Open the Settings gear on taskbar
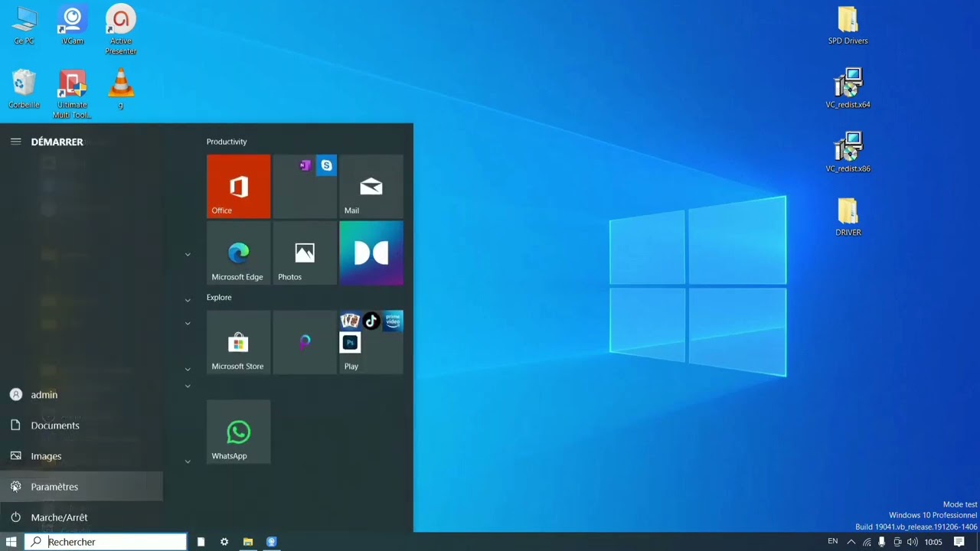This screenshot has height=551, width=980. 224,542
